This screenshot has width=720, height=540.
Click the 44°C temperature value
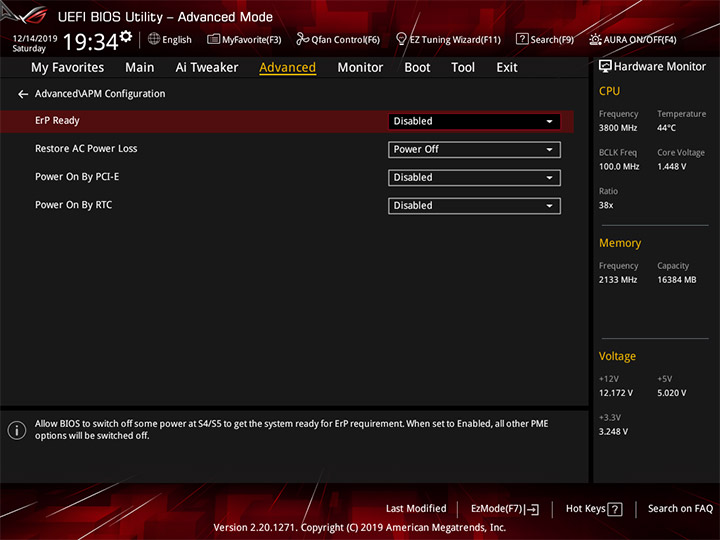[666, 128]
